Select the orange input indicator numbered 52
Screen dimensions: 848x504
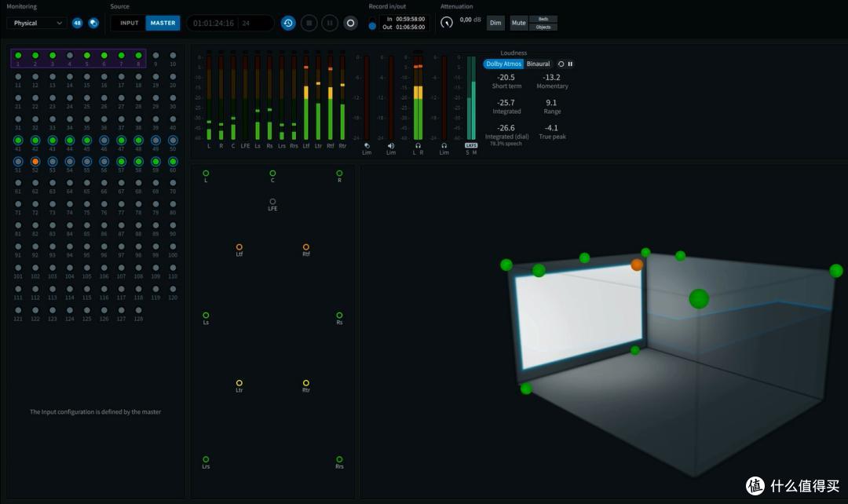pos(35,162)
